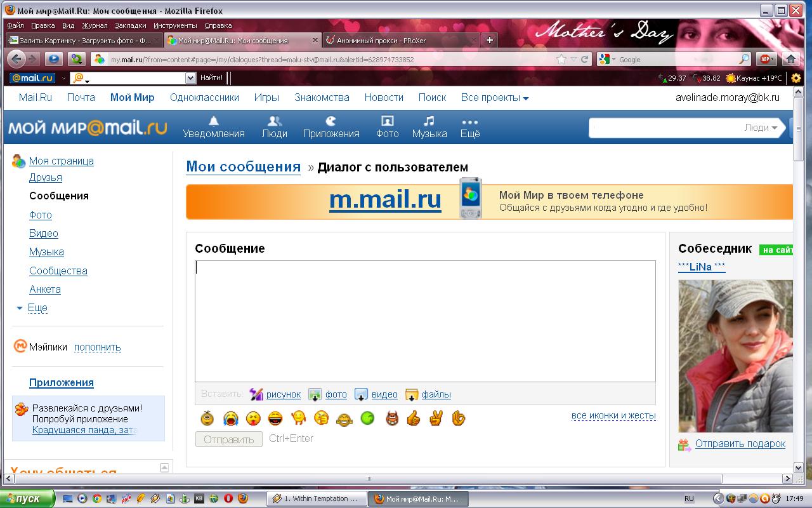Go to the Firefox home page icon
The height and width of the screenshot is (508, 812).
pos(790,59)
